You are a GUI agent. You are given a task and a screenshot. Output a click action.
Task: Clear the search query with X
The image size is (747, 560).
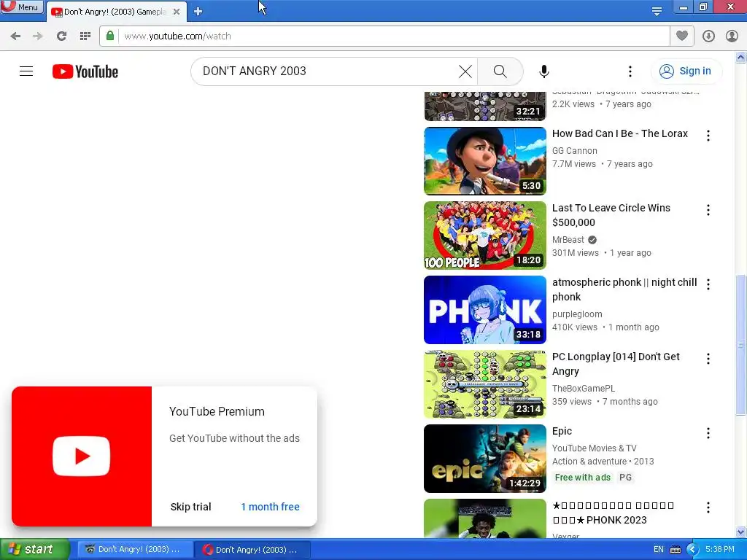(465, 71)
